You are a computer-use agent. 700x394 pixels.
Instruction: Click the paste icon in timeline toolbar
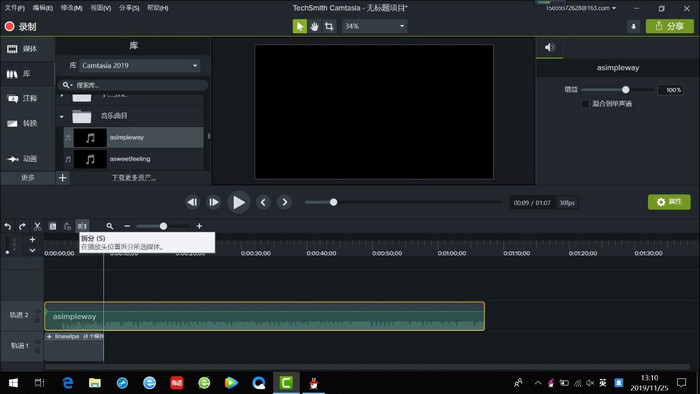point(67,226)
